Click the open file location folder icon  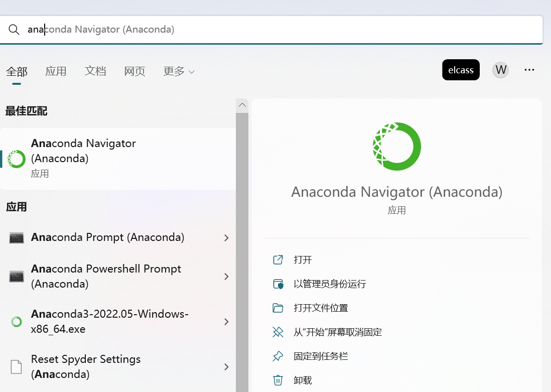pos(278,308)
